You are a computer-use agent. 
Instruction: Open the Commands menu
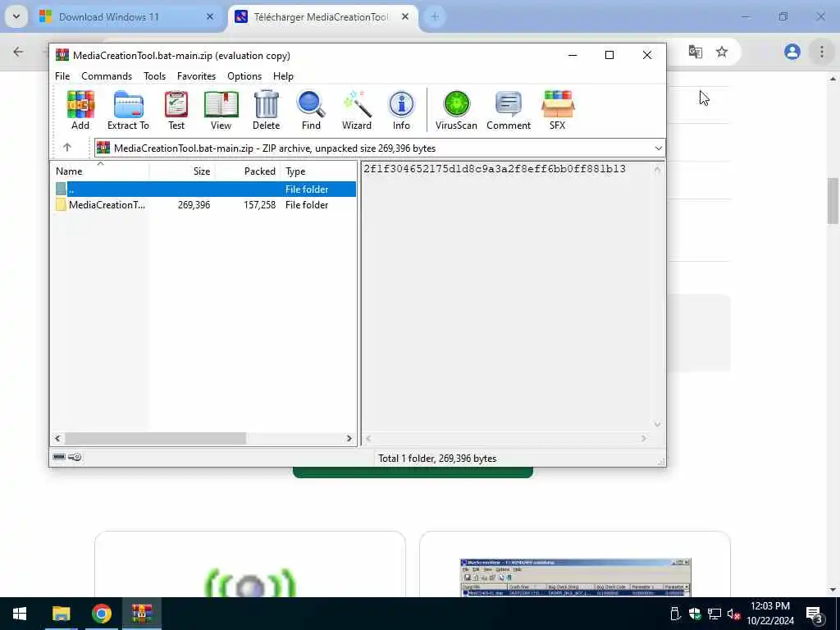point(107,76)
